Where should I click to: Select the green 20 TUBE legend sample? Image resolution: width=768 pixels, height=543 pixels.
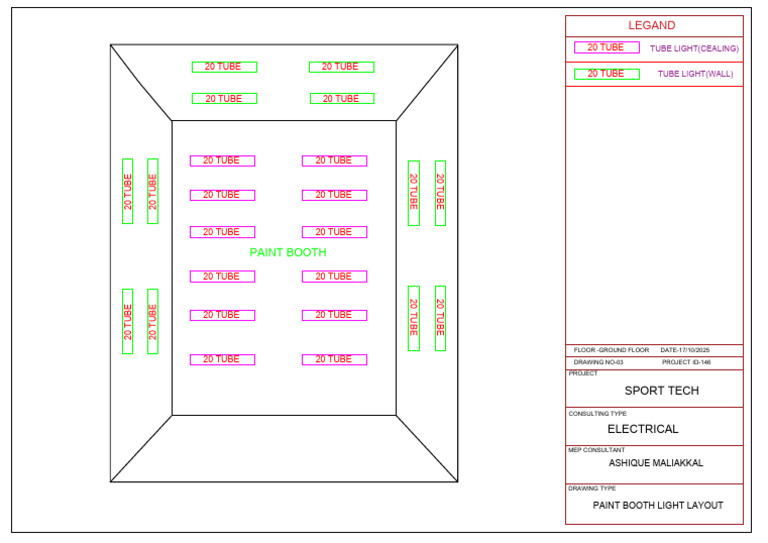point(606,74)
